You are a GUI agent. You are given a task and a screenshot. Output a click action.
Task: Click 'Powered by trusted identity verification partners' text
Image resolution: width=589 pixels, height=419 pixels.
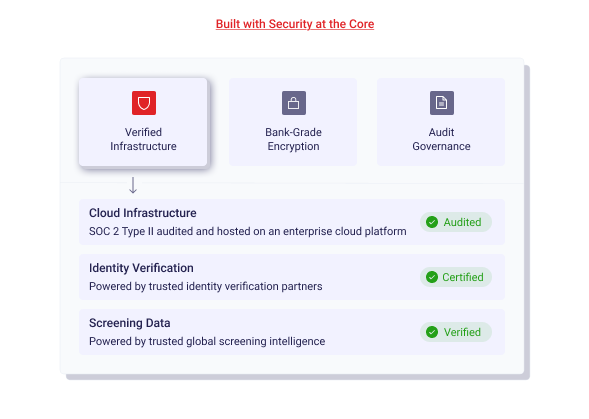(x=205, y=286)
